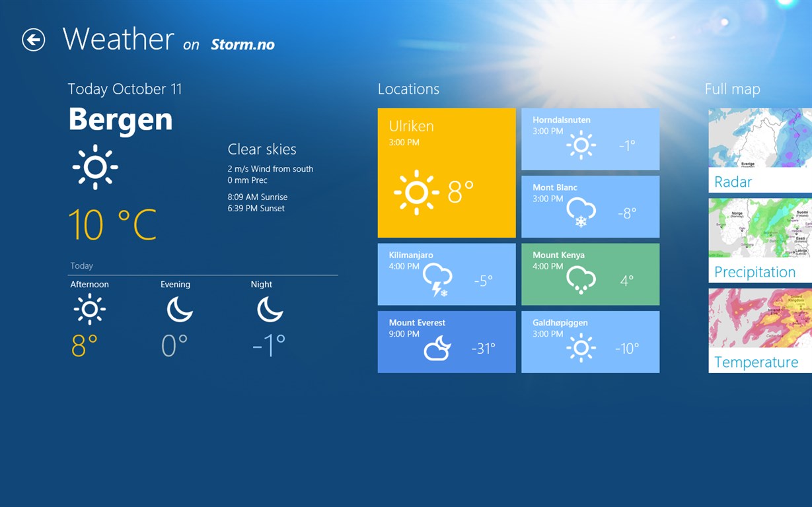Open the Ulriken location tile
Image resolution: width=812 pixels, height=507 pixels.
[447, 173]
